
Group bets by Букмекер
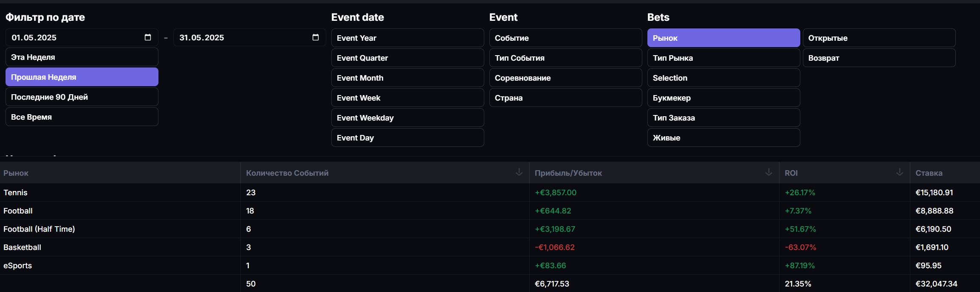click(723, 98)
